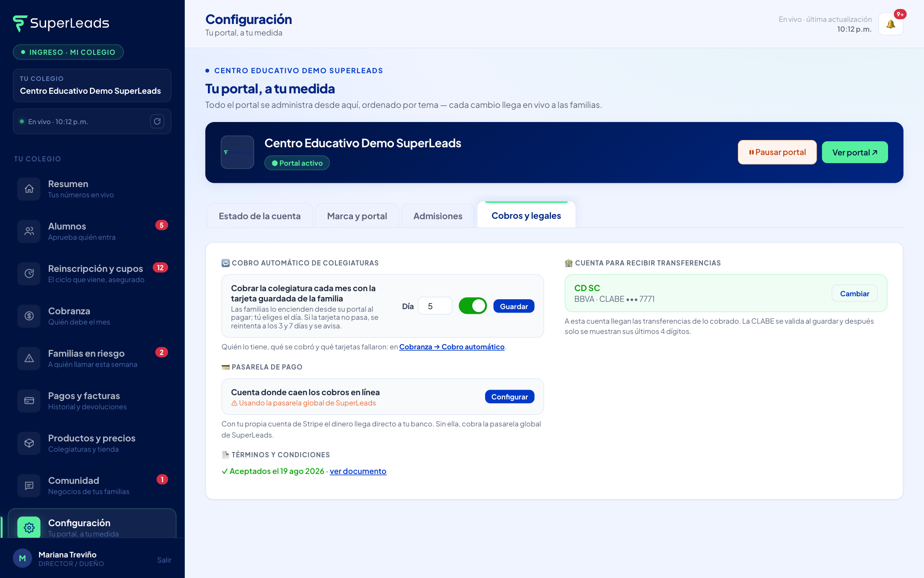Open the notifications bell

[x=891, y=24]
